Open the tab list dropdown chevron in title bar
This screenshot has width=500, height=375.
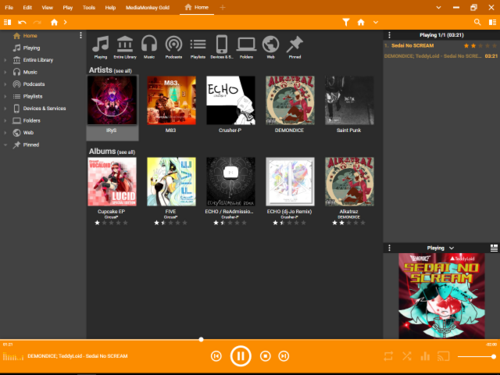point(439,7)
